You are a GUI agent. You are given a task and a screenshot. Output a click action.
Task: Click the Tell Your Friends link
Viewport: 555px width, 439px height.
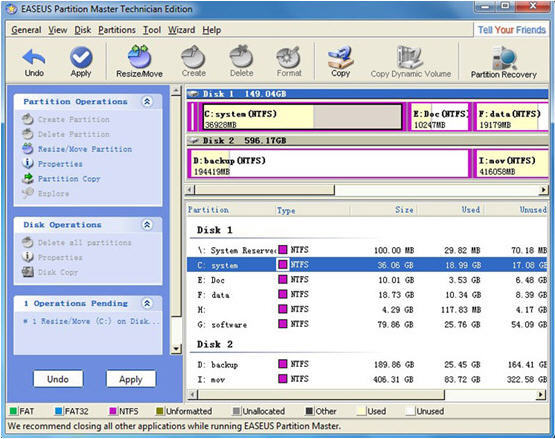512,30
